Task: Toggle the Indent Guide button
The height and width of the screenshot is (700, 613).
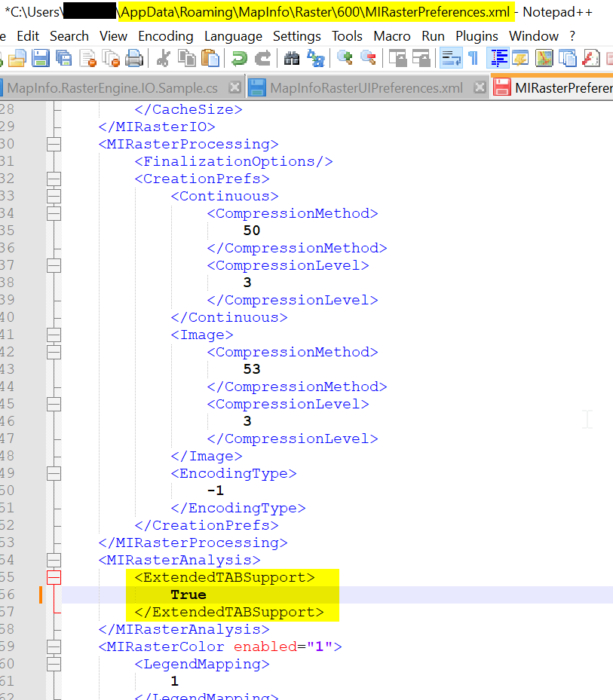Action: pos(498,58)
